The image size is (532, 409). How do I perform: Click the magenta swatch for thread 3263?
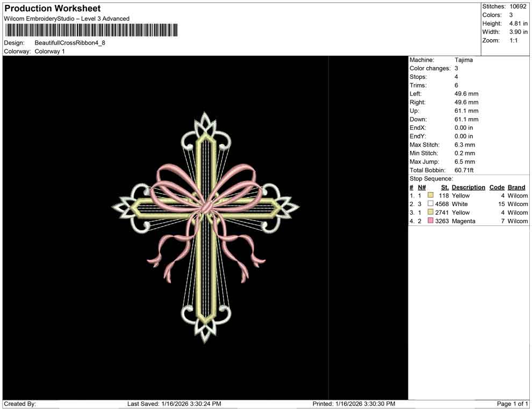coord(429,221)
